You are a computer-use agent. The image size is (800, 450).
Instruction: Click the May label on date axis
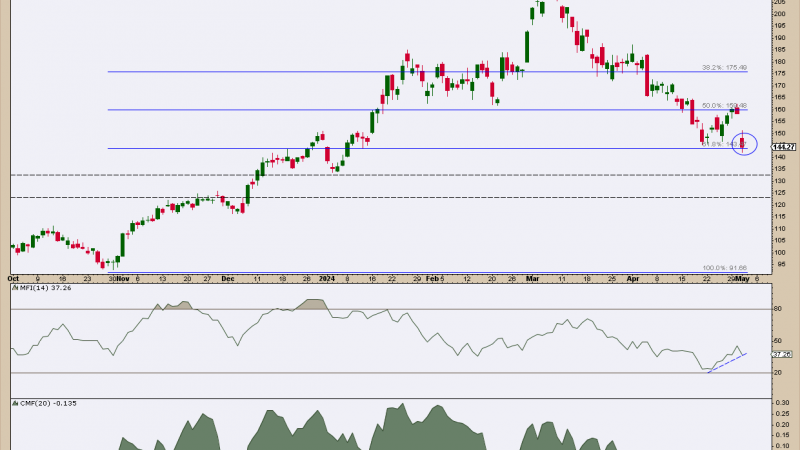coord(742,279)
